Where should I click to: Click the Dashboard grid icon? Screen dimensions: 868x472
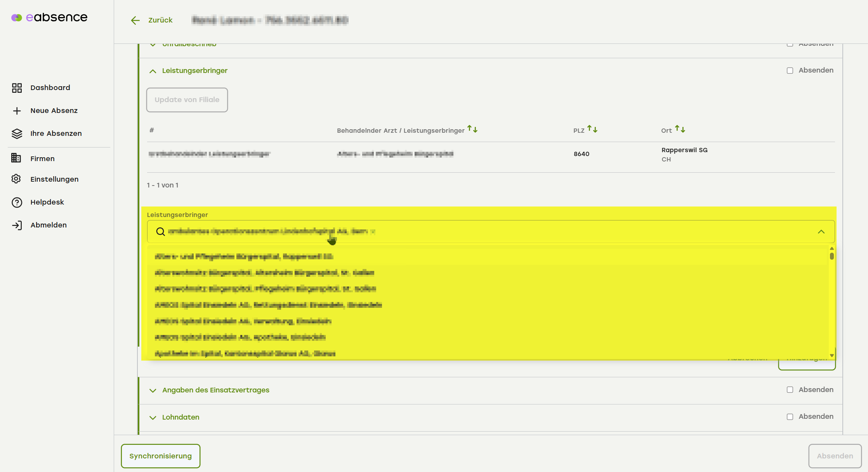17,88
